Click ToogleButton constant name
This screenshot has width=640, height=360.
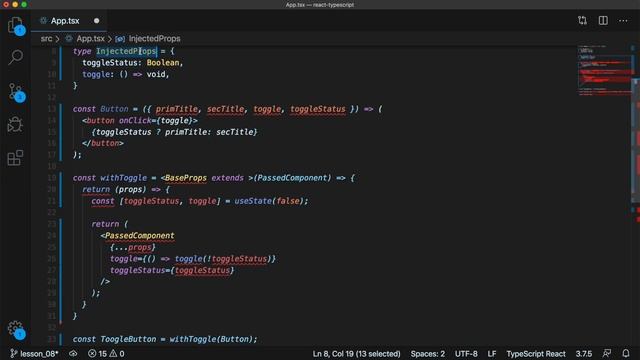point(128,339)
